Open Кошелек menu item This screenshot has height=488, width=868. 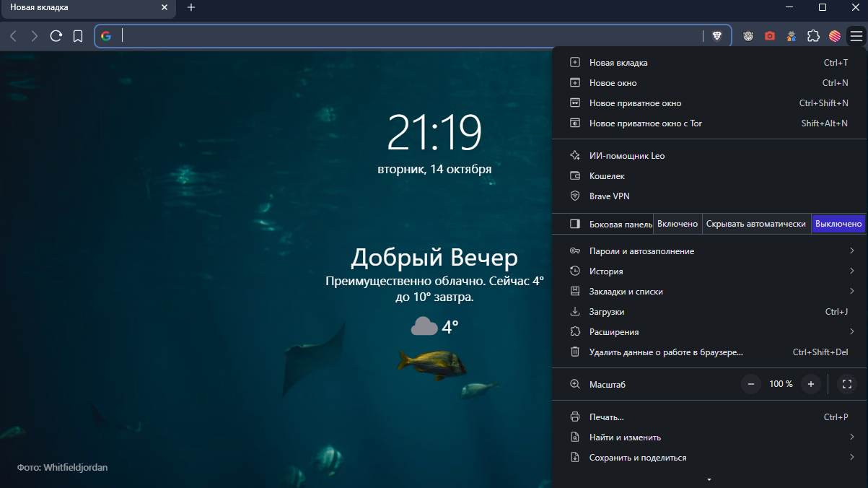click(709, 175)
